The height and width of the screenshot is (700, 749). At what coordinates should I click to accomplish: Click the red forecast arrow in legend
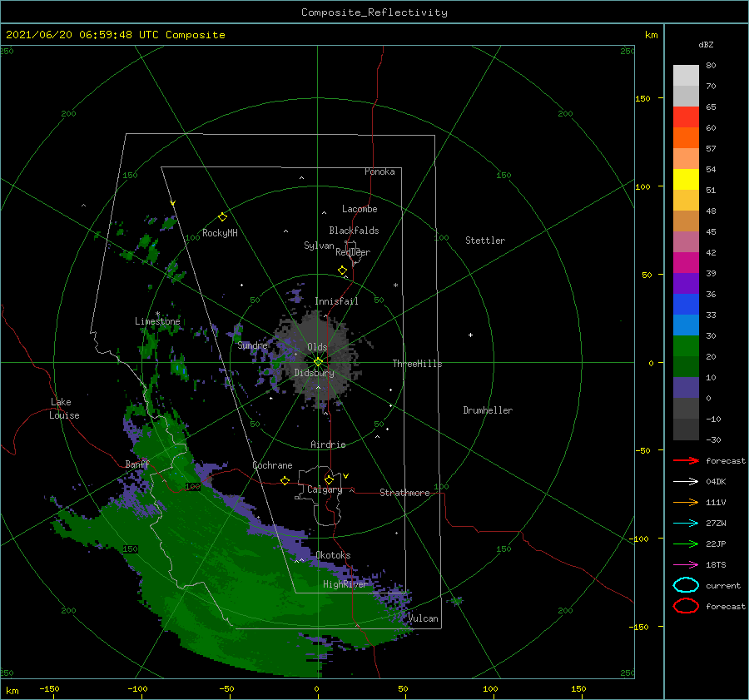[x=686, y=460]
